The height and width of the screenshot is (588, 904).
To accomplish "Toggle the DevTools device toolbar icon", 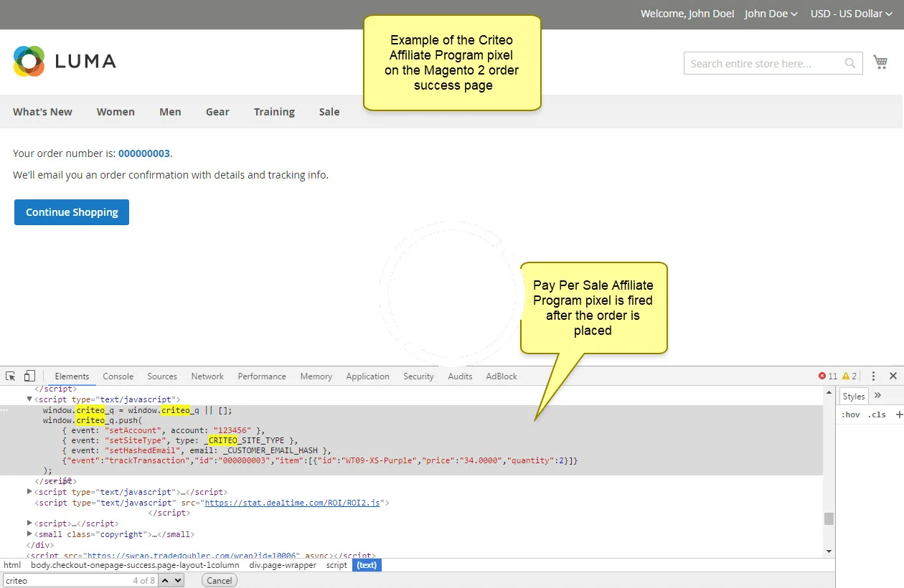I will 29,376.
